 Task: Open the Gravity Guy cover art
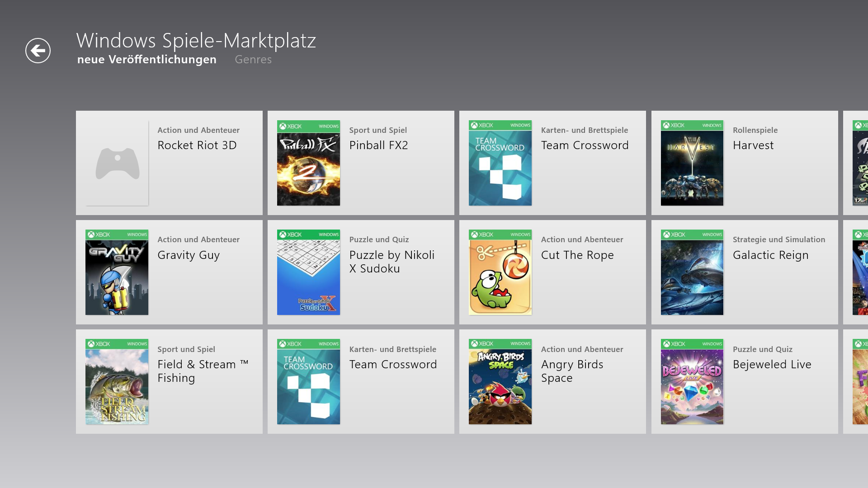(117, 272)
